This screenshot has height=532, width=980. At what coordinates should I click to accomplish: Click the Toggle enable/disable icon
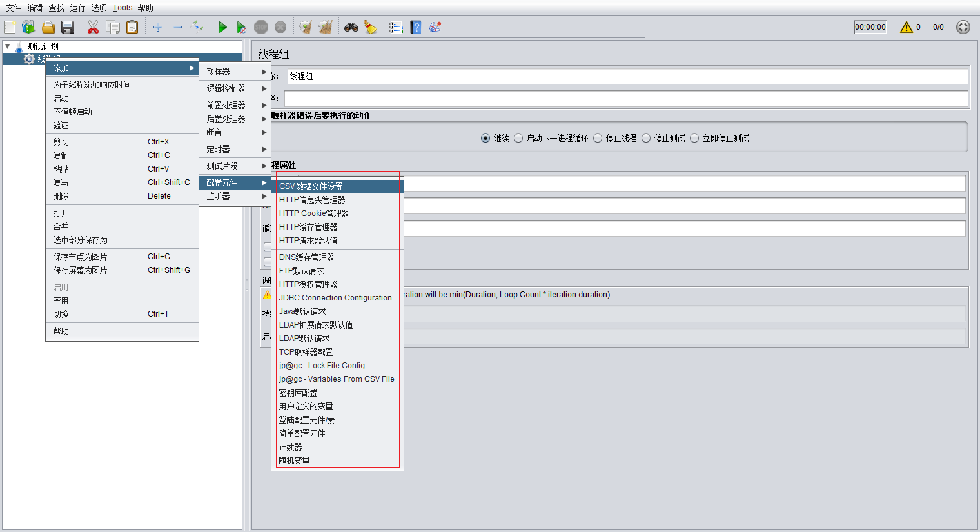tap(197, 27)
